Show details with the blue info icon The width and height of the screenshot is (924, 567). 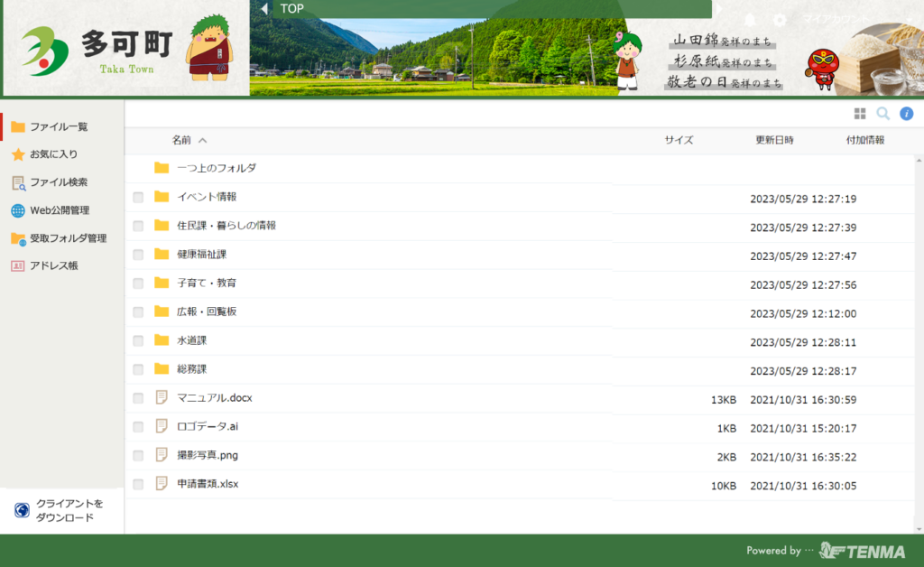(907, 114)
